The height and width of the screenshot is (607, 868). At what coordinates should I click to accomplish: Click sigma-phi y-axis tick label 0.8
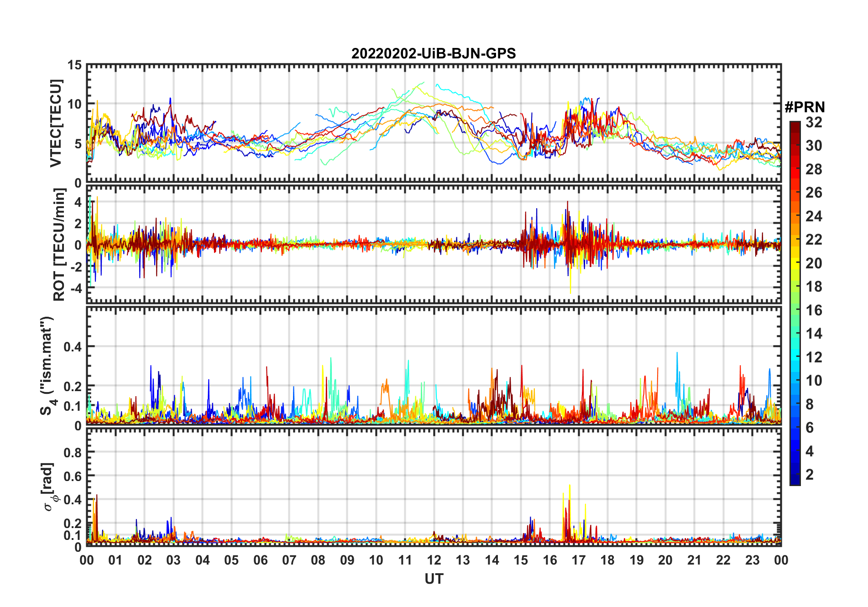coord(73,452)
